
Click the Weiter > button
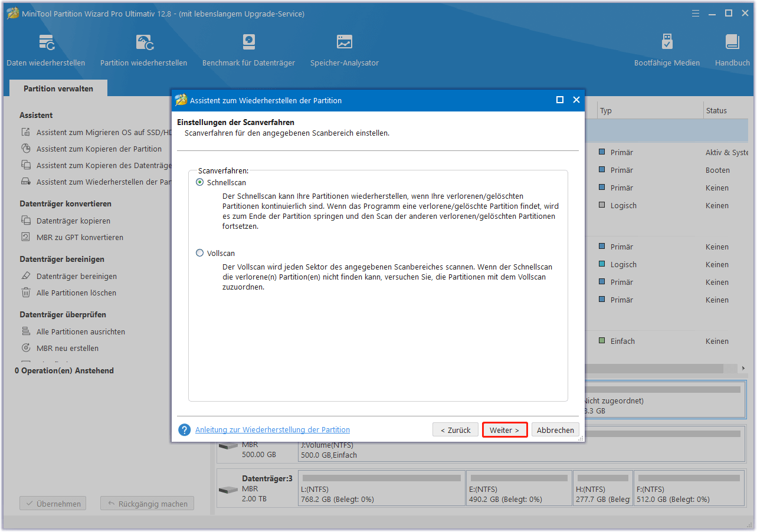click(x=504, y=430)
